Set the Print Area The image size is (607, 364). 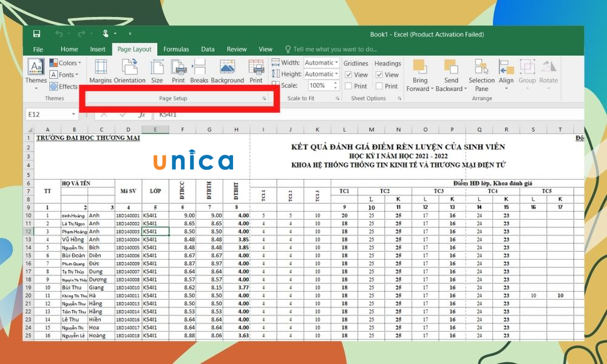click(178, 72)
